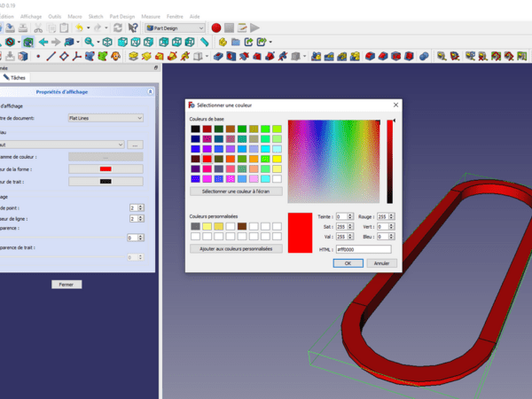Viewport: 532px width, 399px height.
Task: Click the zoom magnifier icon in view toolbar
Action: tap(89, 42)
